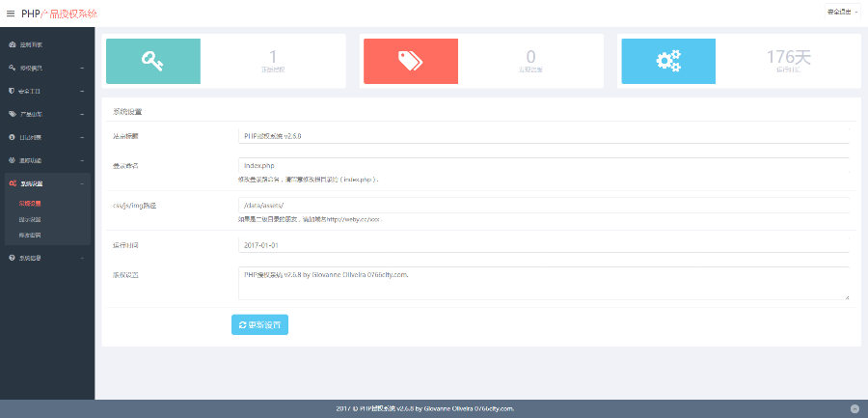
Task: Select the red cogs icon in sidebar
Action: point(13,183)
